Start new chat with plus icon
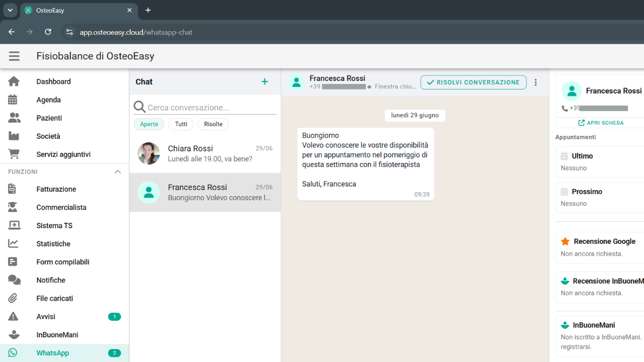Screen dimensions: 644x362 [265, 81]
